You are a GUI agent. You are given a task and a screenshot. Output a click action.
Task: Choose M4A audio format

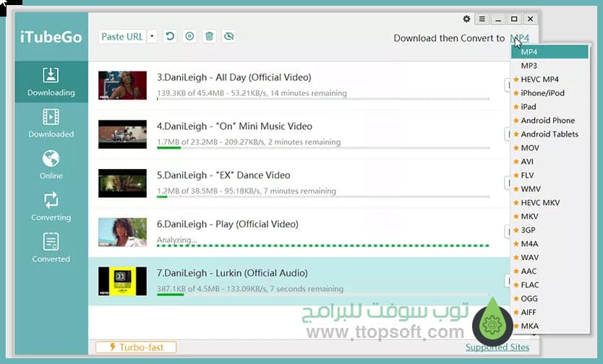point(550,244)
